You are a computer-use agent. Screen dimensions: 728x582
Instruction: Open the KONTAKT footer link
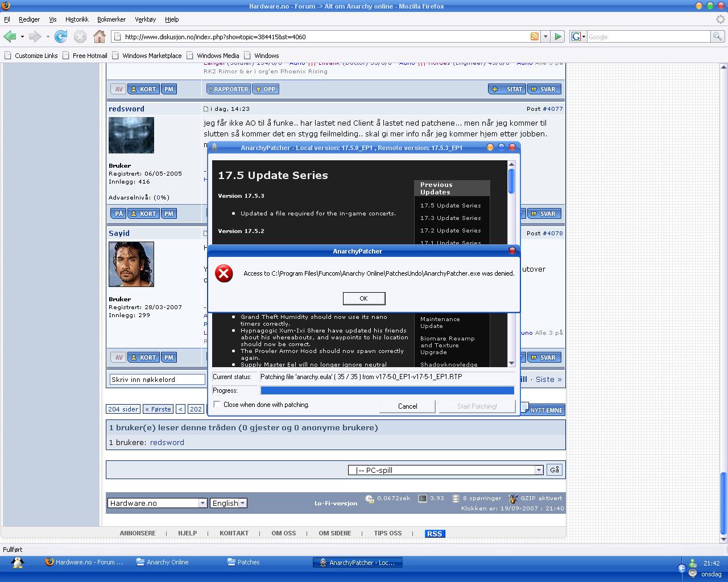click(234, 533)
